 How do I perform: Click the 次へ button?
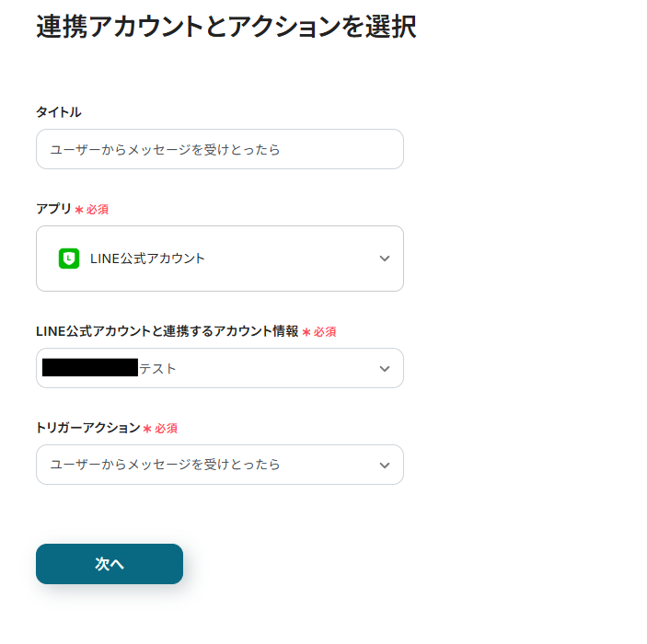point(110,564)
